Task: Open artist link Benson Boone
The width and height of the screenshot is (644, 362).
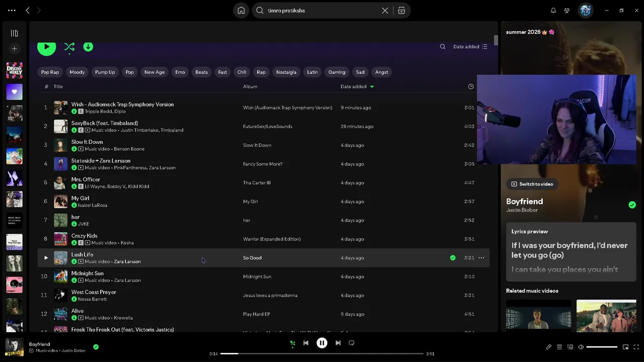Action: tap(129, 149)
